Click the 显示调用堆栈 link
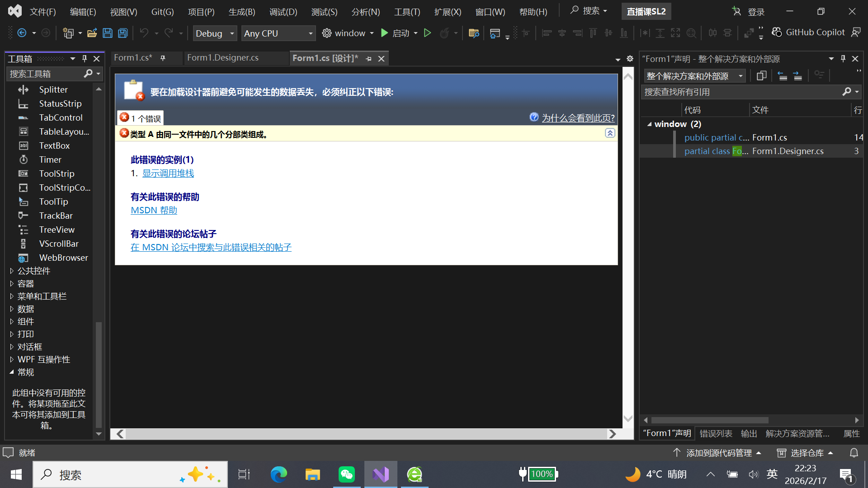Image resolution: width=868 pixels, height=488 pixels. [168, 174]
